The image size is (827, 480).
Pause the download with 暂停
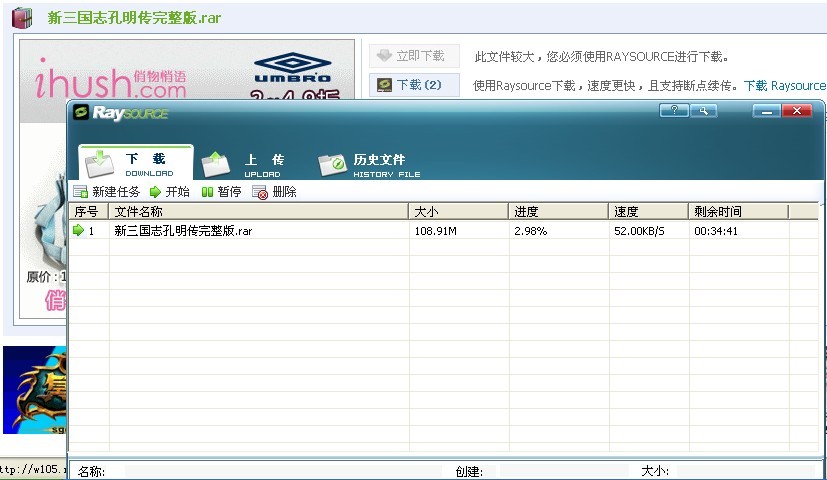pyautogui.click(x=222, y=192)
